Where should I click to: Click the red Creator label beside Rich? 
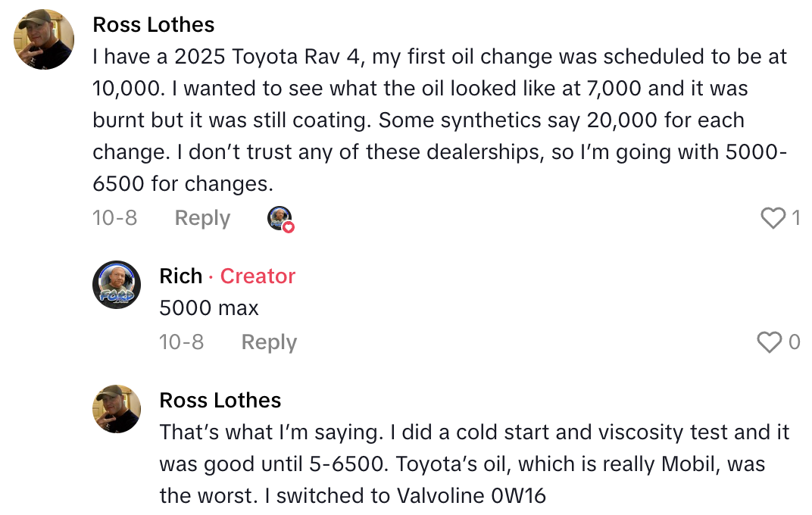pyautogui.click(x=258, y=276)
